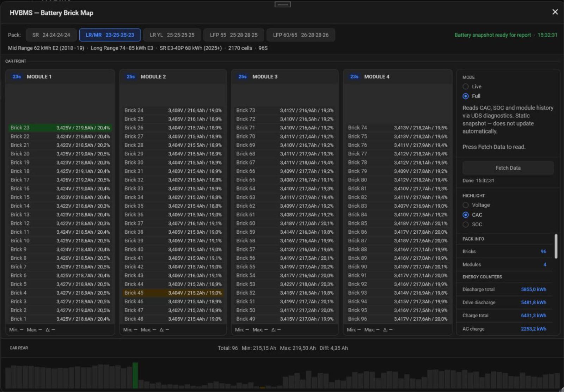Select the Brick 85 row
The width and height of the screenshot is (564, 392).
click(x=398, y=223)
